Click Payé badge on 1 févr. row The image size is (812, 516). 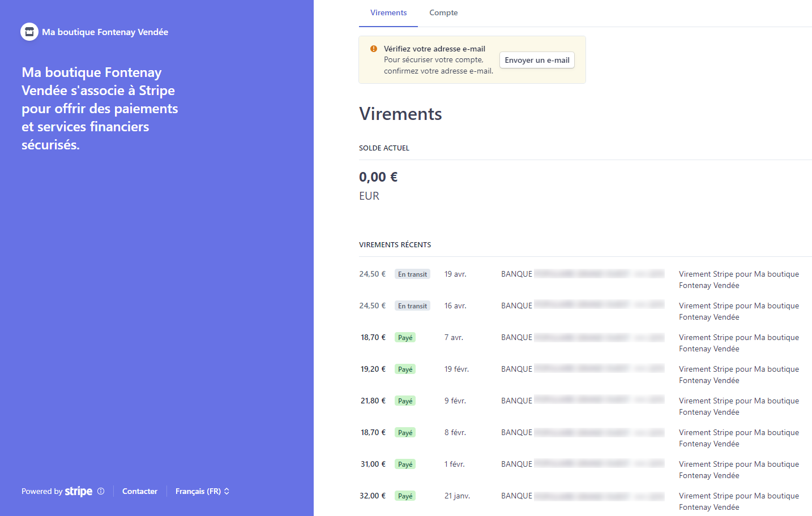click(x=405, y=464)
